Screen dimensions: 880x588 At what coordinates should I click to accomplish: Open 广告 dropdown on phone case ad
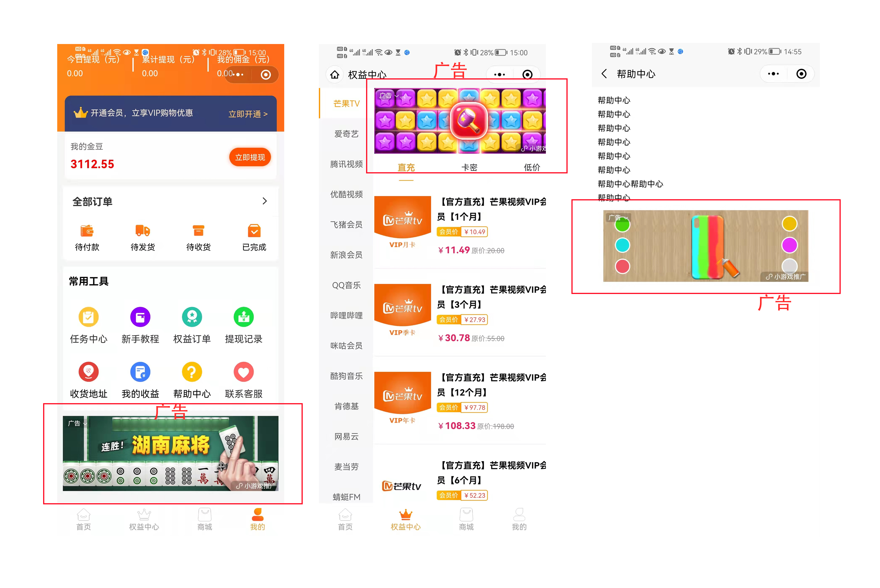pyautogui.click(x=618, y=217)
